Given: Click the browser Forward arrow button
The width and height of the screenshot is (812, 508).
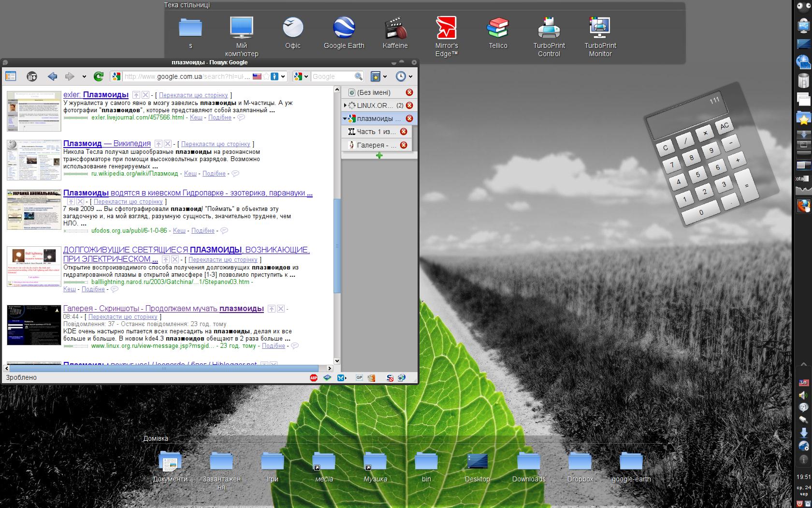Looking at the screenshot, I should 70,76.
